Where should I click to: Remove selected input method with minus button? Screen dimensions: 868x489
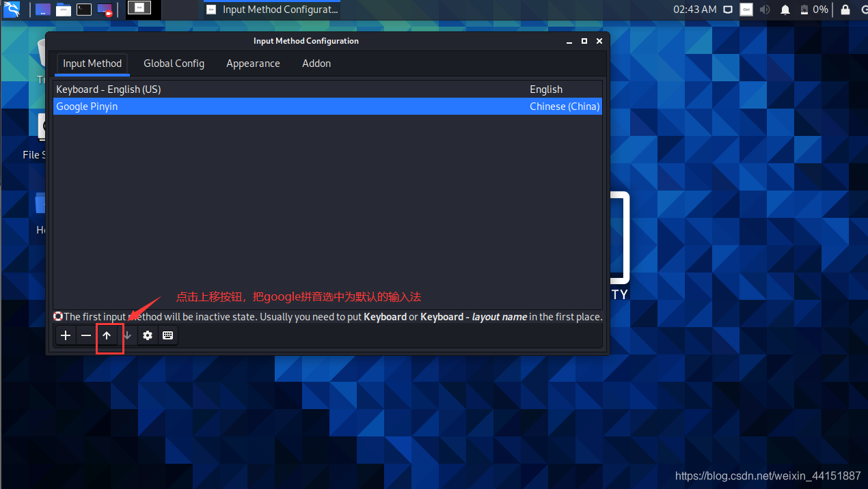click(x=86, y=335)
